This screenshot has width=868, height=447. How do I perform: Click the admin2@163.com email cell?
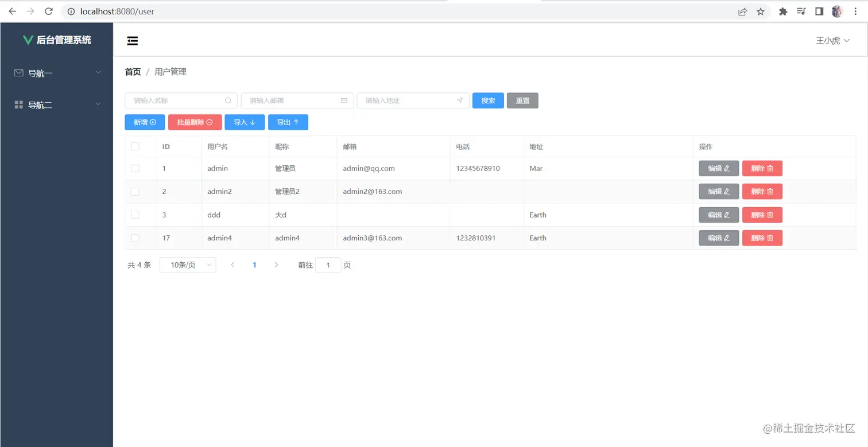coord(372,192)
